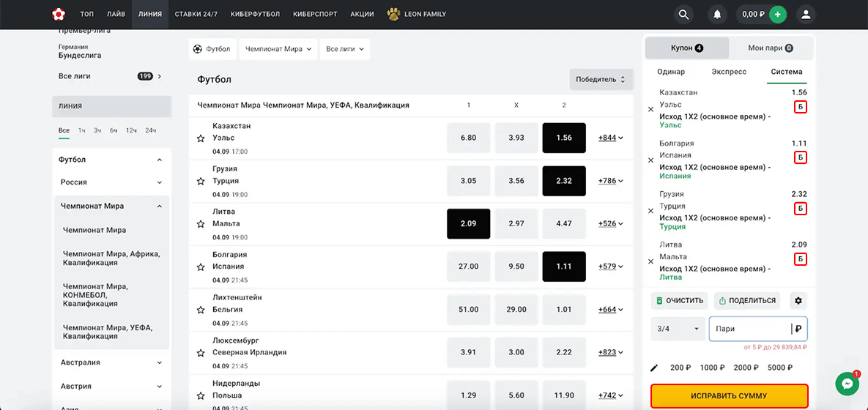The width and height of the screenshot is (868, 410).
Task: Click the Leon Family paw icon
Action: [x=394, y=15]
